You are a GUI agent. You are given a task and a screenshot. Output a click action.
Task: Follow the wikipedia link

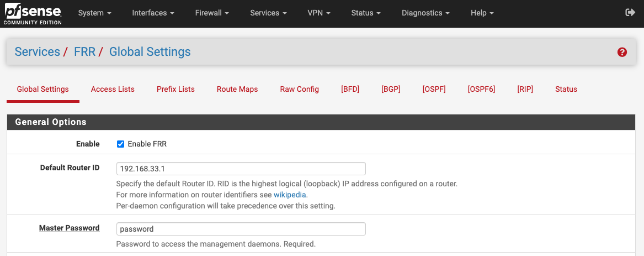[x=290, y=195]
